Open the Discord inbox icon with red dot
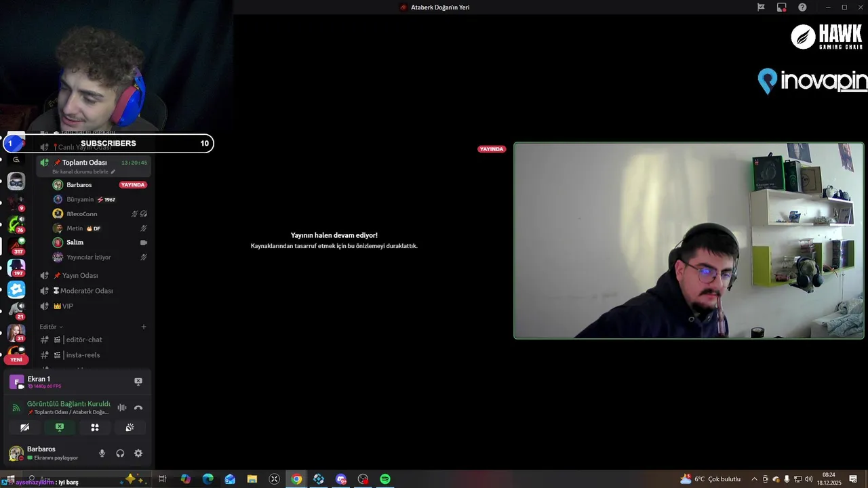The image size is (868, 488). point(782,7)
